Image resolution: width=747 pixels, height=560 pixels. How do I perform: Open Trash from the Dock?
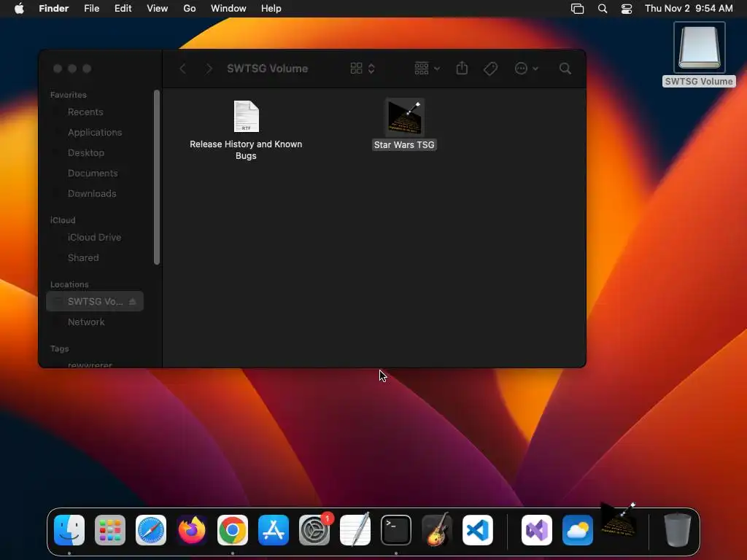point(678,530)
